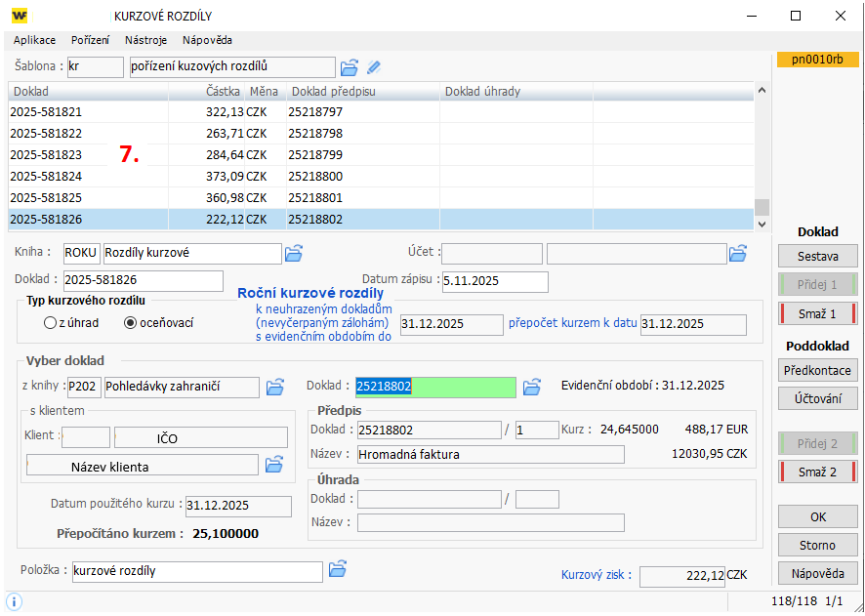This screenshot has height=616, width=865.
Task: Open the Nástroje menu
Action: click(145, 40)
